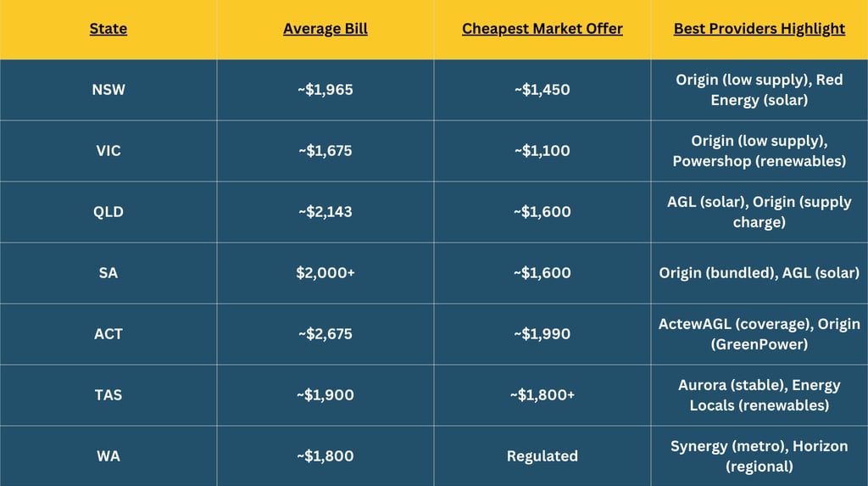Select the SA state cell

pyautogui.click(x=108, y=272)
